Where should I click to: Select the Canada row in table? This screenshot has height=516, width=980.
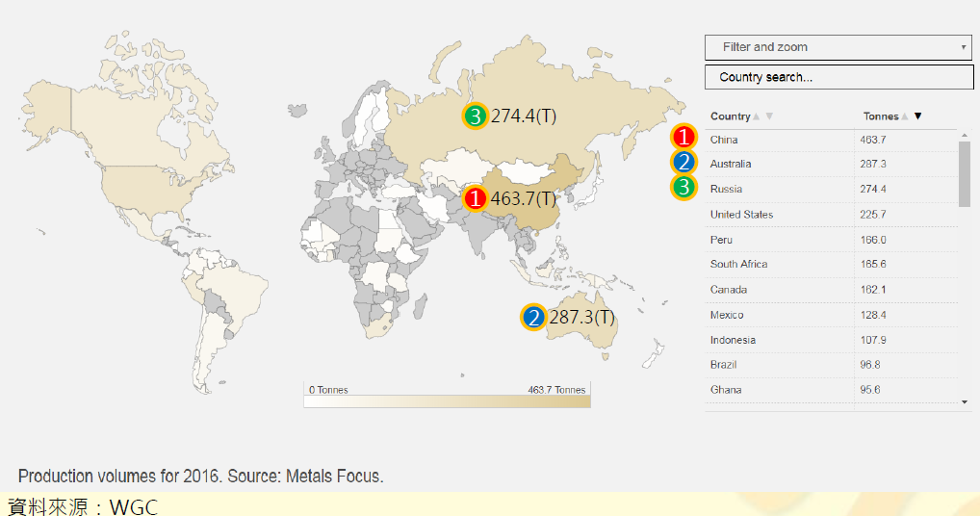pos(831,290)
